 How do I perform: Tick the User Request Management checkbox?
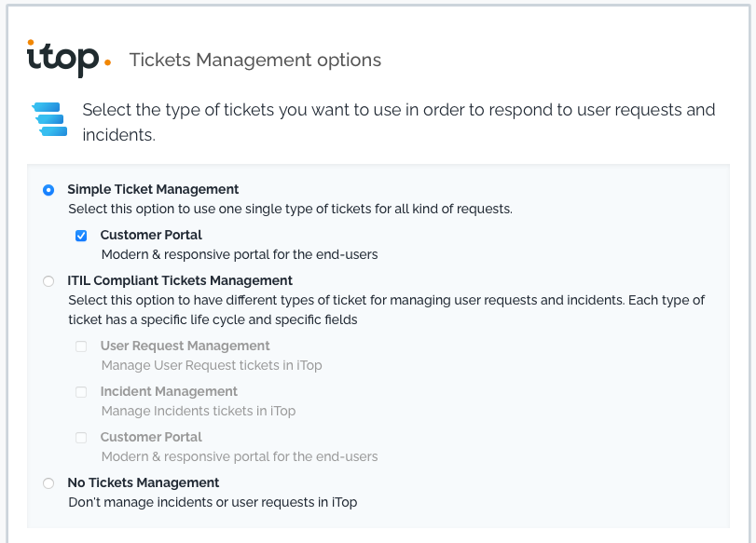click(81, 346)
